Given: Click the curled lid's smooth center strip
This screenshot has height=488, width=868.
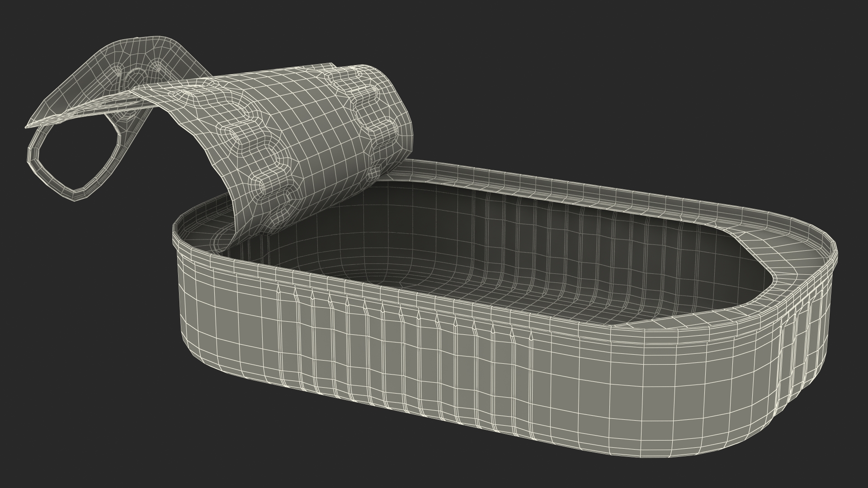Looking at the screenshot, I should 312,131.
